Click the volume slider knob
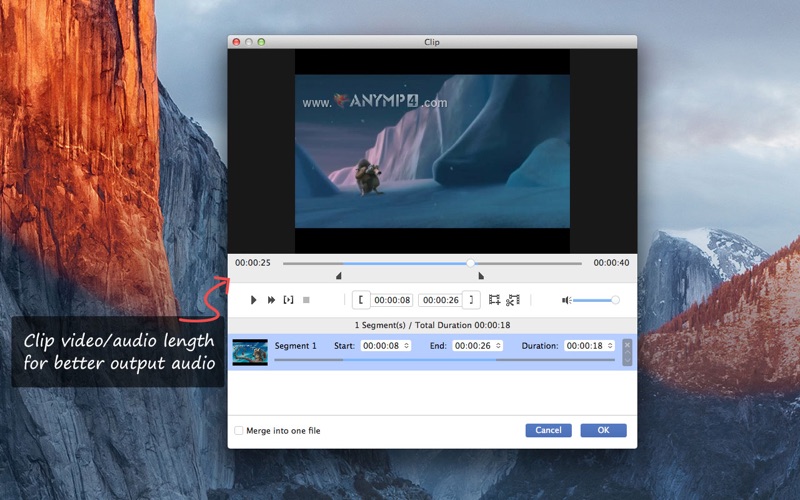Viewport: 800px width, 500px height. [615, 300]
